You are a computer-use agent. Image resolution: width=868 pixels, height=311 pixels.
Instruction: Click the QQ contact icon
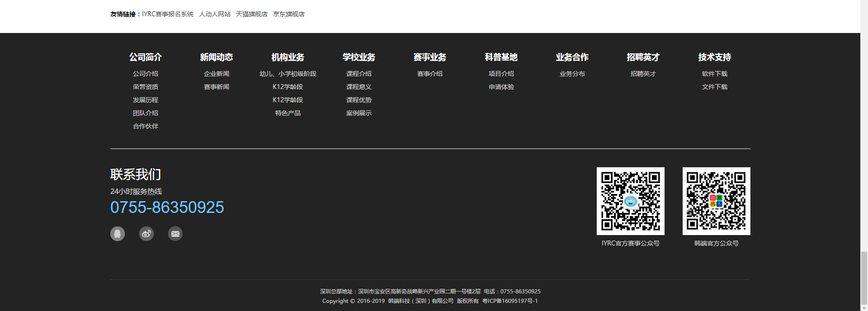[118, 234]
